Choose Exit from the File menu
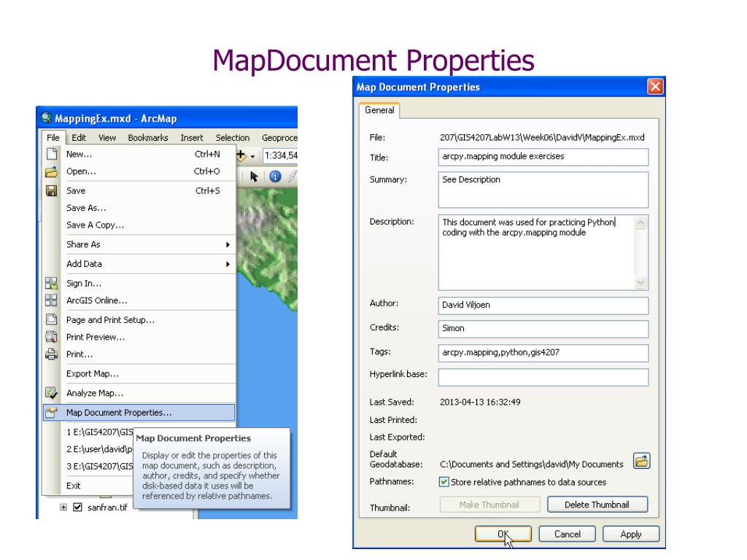747x560 pixels. click(x=88, y=486)
